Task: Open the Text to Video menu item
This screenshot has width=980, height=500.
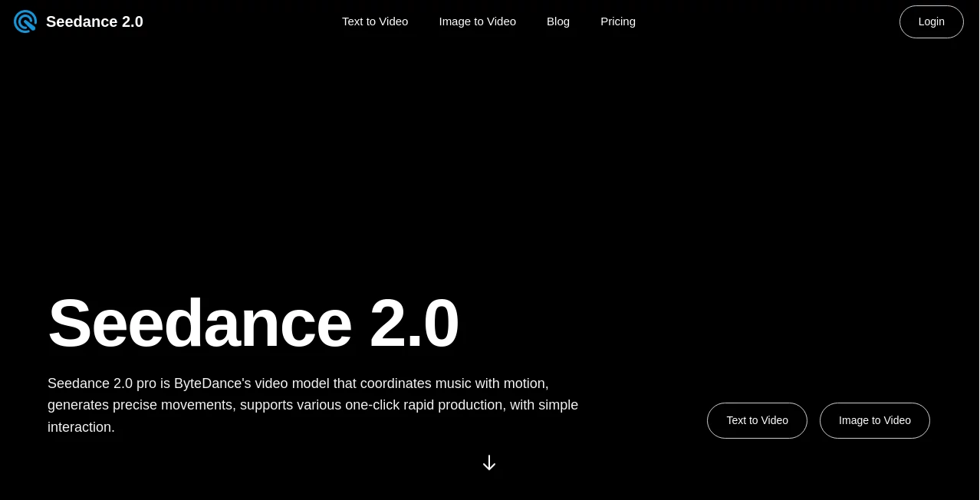Action: pos(375,21)
